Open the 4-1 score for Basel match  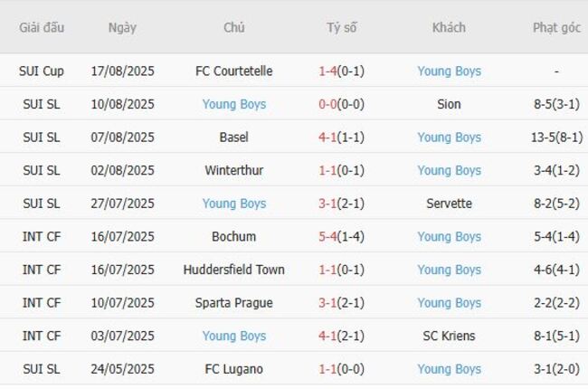click(x=328, y=138)
